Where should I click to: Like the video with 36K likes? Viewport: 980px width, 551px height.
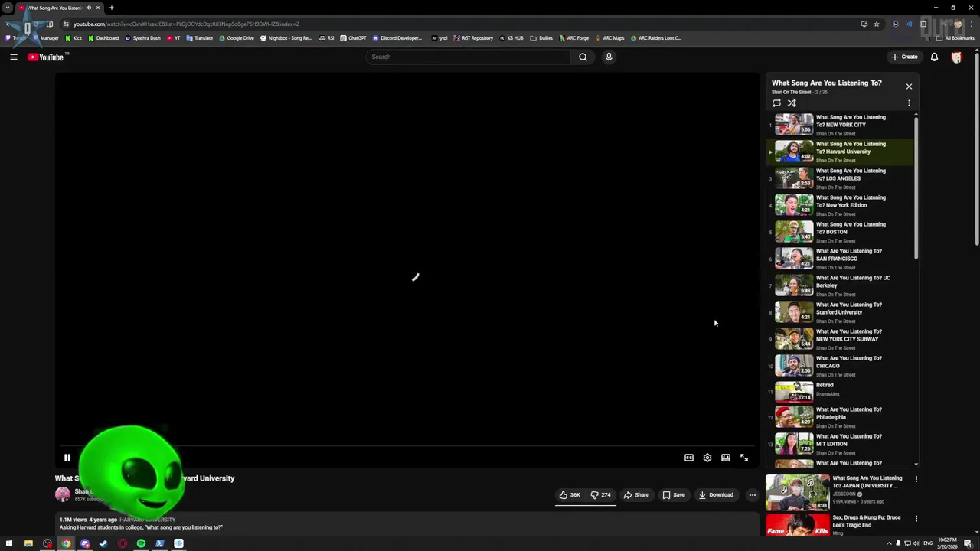(x=570, y=495)
